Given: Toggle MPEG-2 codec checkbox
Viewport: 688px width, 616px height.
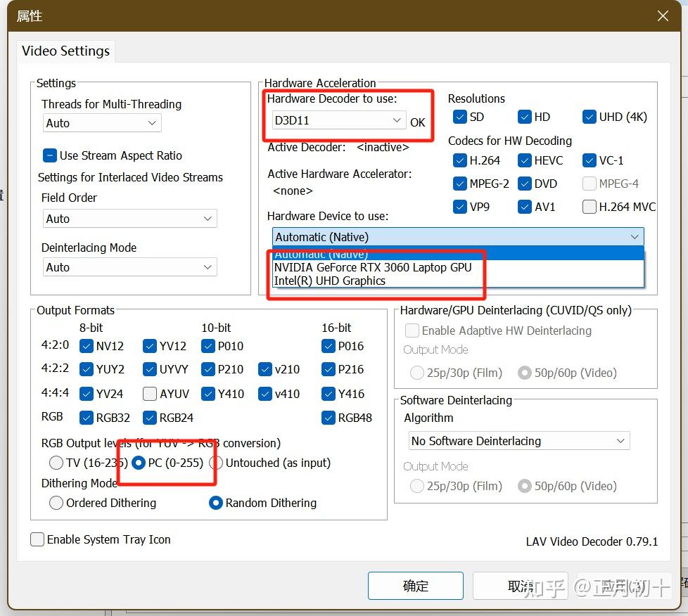Looking at the screenshot, I should click(460, 184).
